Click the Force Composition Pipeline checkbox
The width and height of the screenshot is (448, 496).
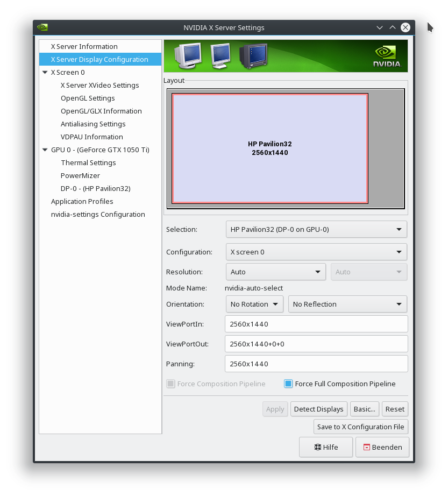(x=170, y=384)
